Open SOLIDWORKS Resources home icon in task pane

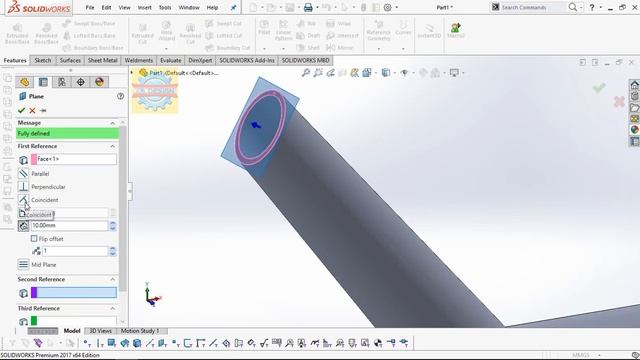pos(635,85)
